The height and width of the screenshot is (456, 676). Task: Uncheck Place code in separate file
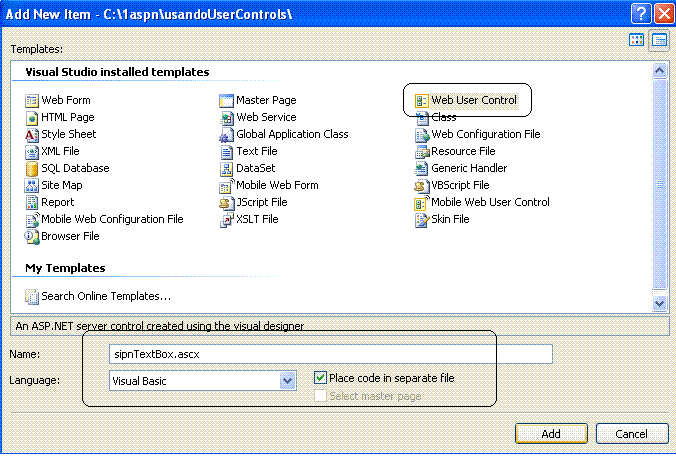click(x=320, y=378)
